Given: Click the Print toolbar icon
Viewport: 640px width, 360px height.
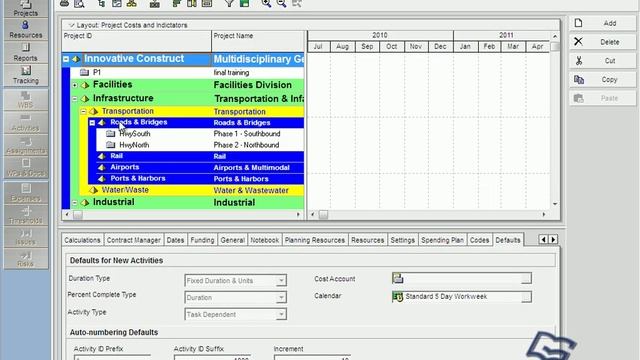Looking at the screenshot, I should 64,3.
